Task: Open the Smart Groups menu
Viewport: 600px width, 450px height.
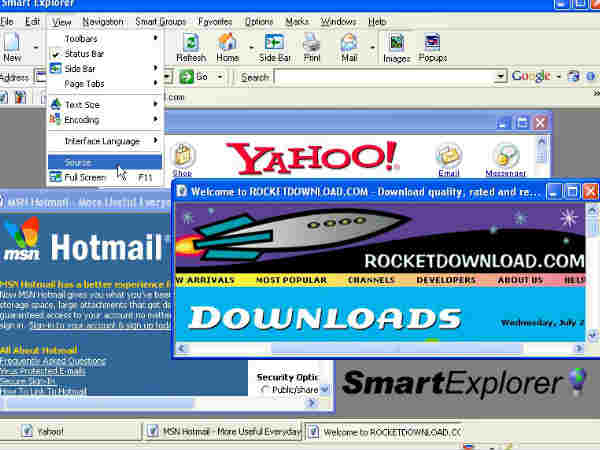Action: pyautogui.click(x=160, y=21)
